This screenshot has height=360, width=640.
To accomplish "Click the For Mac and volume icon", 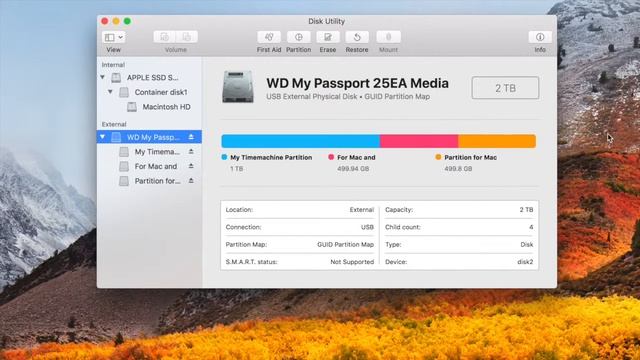I will tap(124, 167).
